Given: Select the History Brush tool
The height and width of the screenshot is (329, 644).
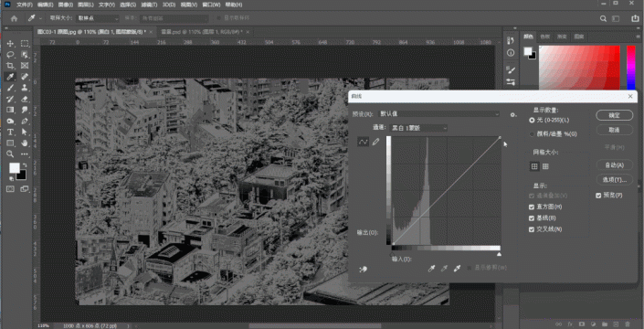Looking at the screenshot, I should click(10, 99).
